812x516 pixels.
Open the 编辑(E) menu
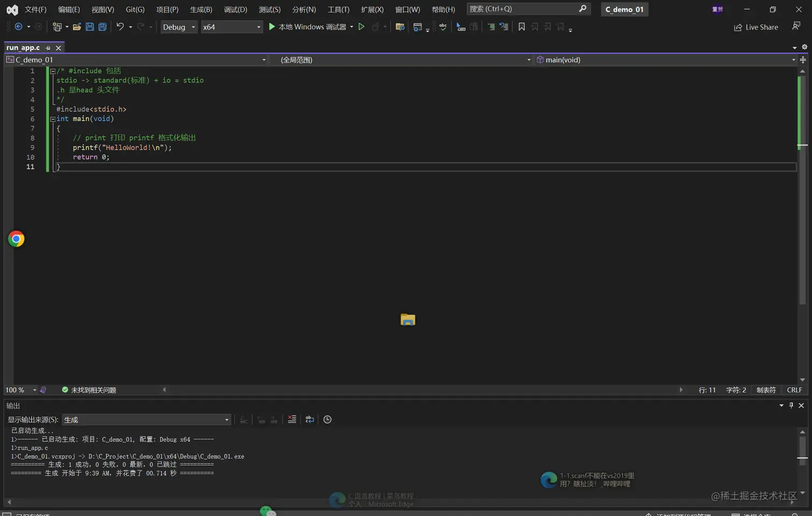coord(69,10)
